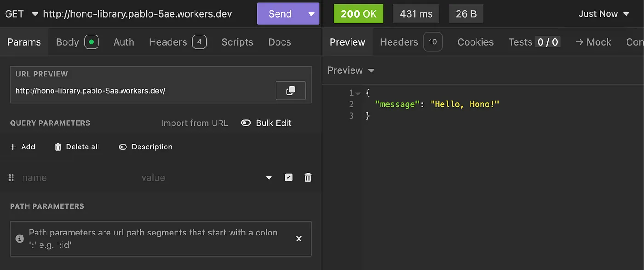Toggle the Bulk Edit switch
This screenshot has width=644, height=270.
coord(246,123)
